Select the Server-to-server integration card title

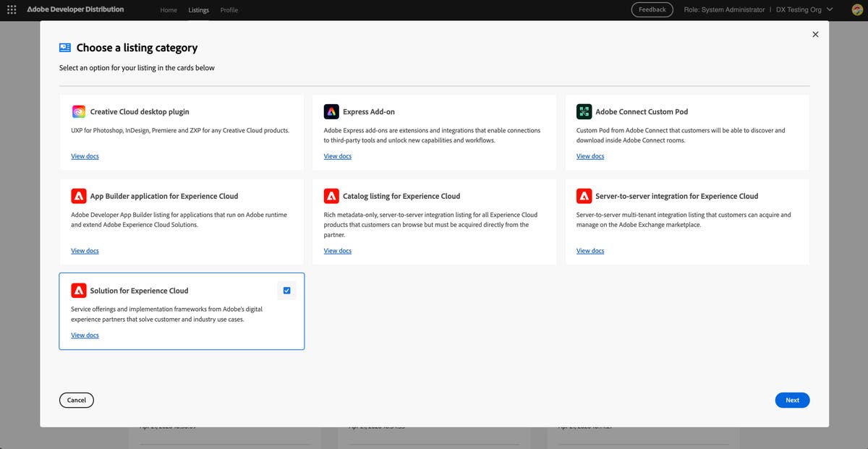(677, 196)
